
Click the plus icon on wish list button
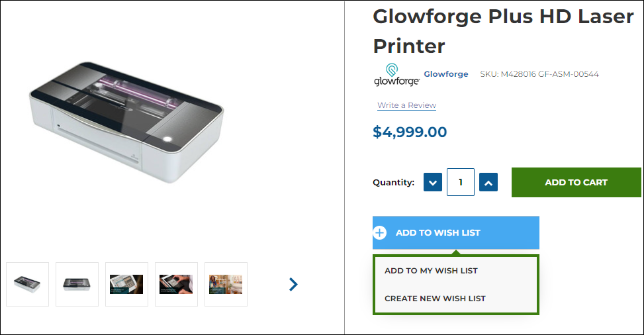380,232
